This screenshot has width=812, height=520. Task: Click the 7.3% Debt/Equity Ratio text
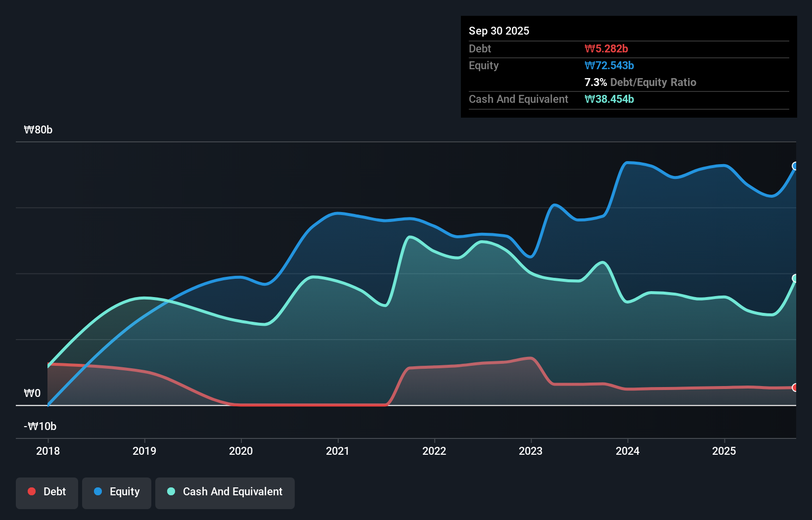tap(640, 82)
